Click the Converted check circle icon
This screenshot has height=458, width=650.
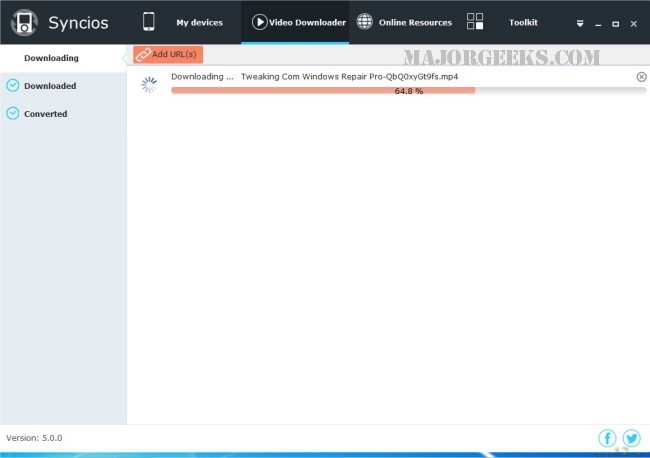pos(13,113)
